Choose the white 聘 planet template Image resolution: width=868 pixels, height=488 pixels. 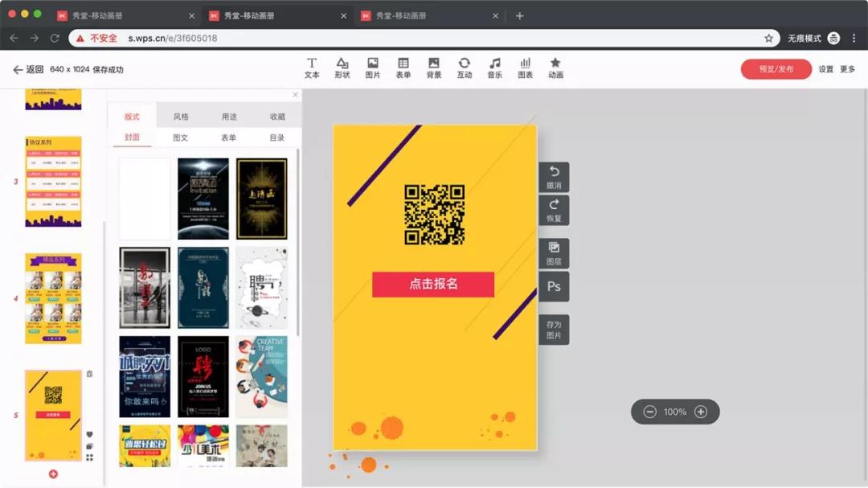point(262,288)
